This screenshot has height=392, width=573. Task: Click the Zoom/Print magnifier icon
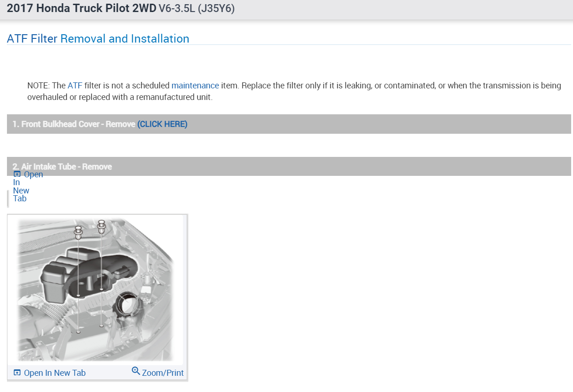136,371
